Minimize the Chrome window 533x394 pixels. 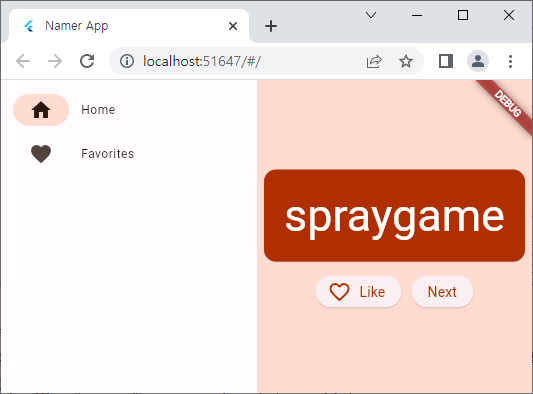pos(417,15)
